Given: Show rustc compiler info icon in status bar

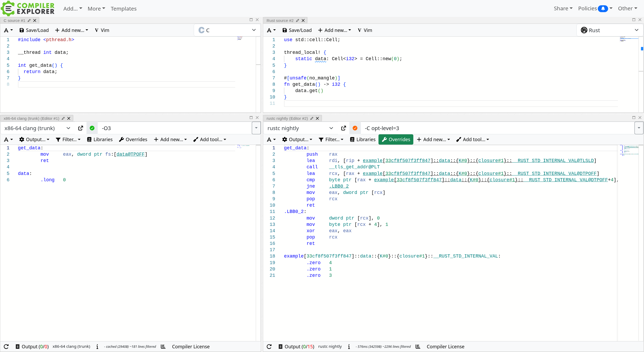Looking at the screenshot, I should coord(349,346).
